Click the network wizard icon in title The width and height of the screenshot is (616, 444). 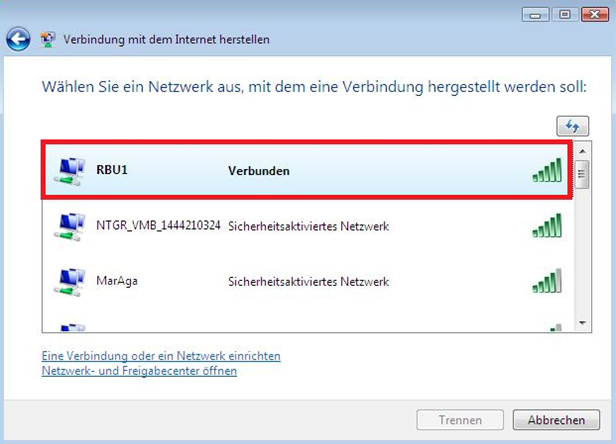point(48,40)
